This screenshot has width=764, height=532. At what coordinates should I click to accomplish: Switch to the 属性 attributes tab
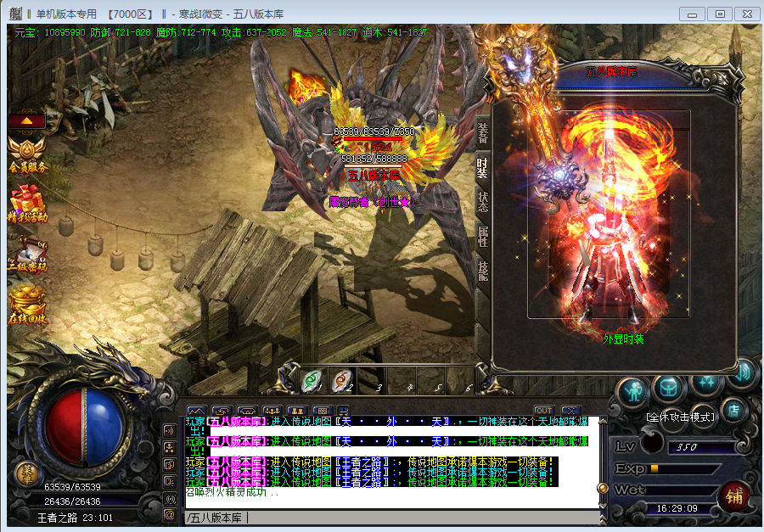click(482, 236)
